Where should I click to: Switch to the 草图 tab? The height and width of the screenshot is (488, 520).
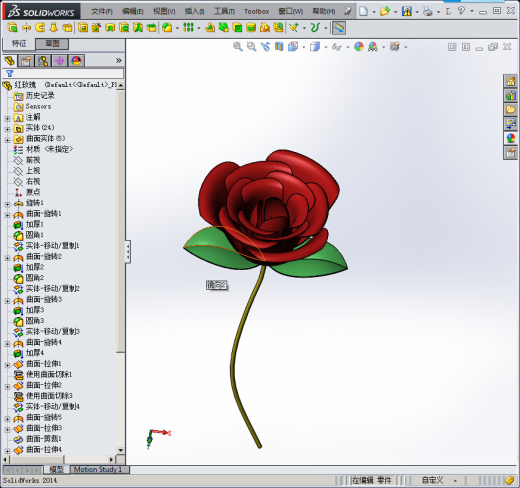pyautogui.click(x=52, y=44)
